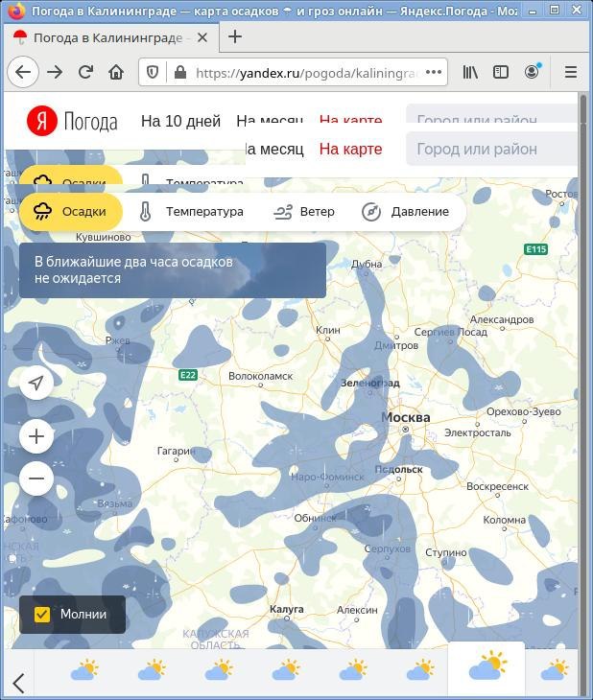593x700 pixels.
Task: Click the Орехово-Зуево city label
Action: [x=524, y=411]
